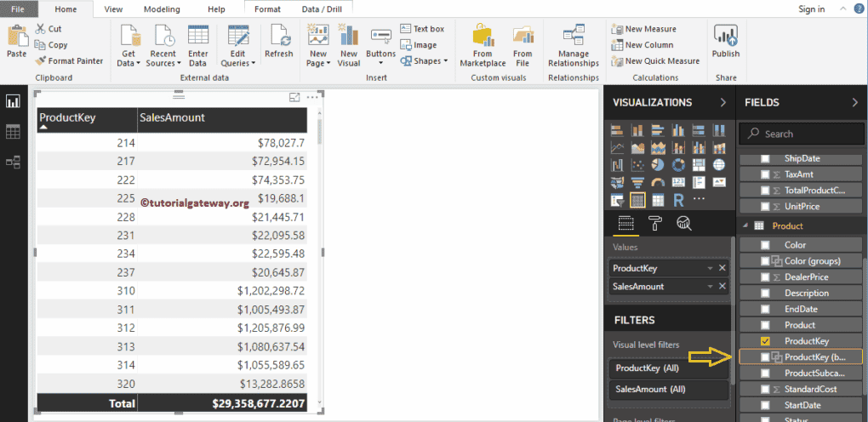Switch to Data view in left sidebar
Screen dimensions: 868x422
[13, 132]
